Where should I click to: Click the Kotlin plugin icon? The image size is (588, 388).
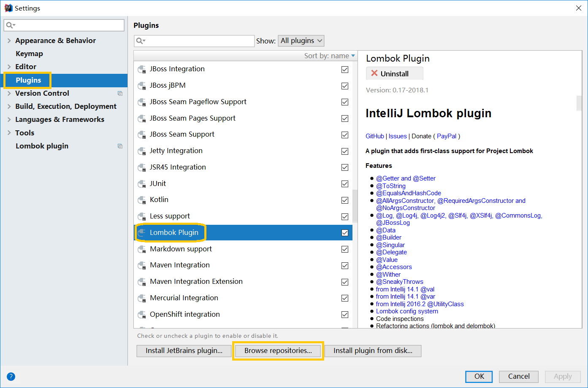(x=142, y=200)
